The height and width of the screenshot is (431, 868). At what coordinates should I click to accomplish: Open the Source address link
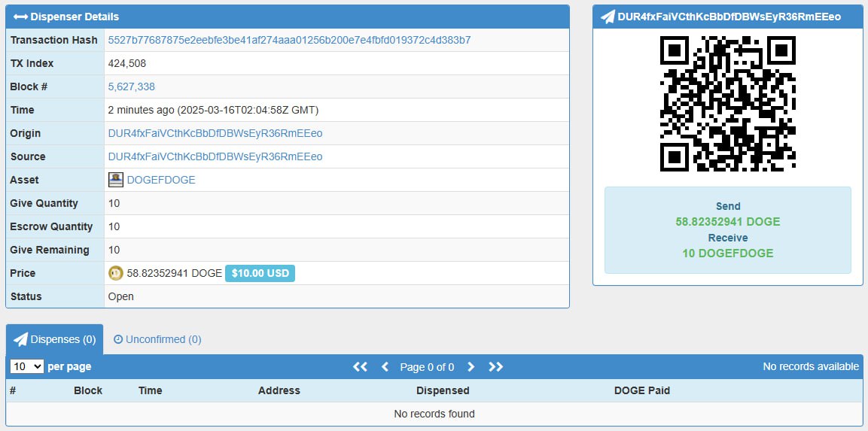(x=215, y=156)
